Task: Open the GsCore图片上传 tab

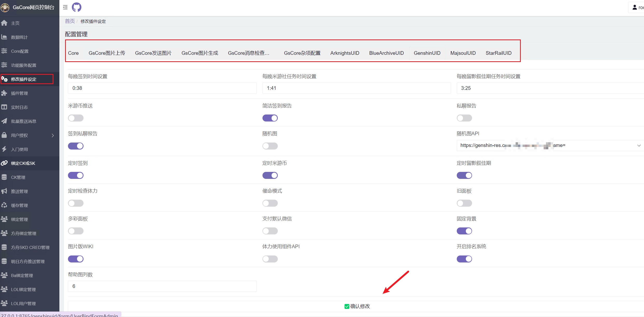Action: [x=107, y=53]
